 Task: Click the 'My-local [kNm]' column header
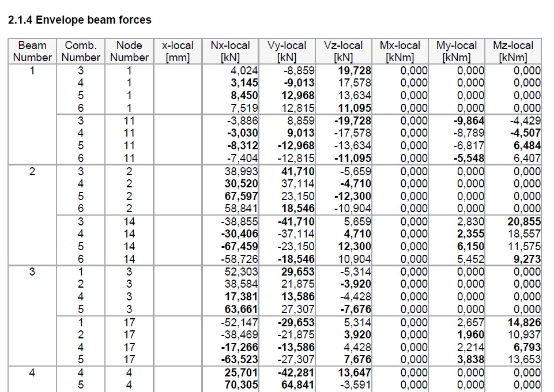[x=457, y=51]
